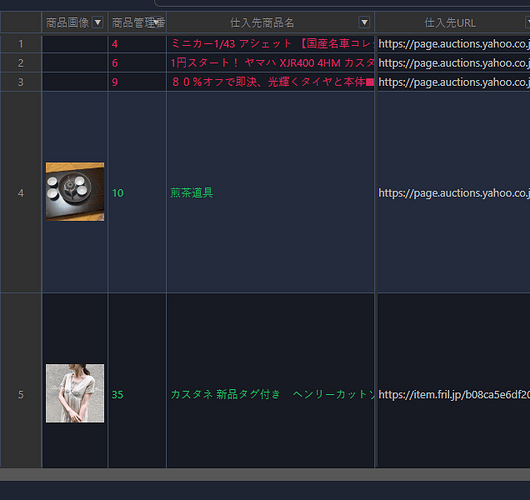Click the ミニカー1/43 アシェット product name cell
This screenshot has height=500, width=530.
[x=270, y=44]
